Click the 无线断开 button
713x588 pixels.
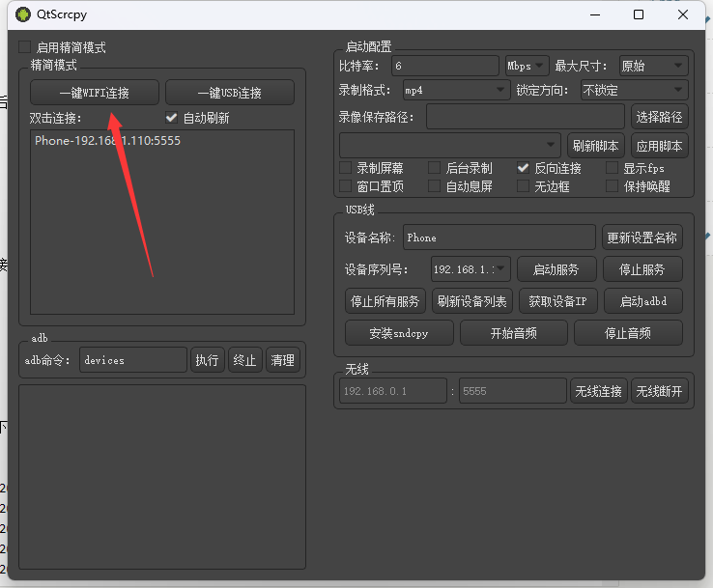click(659, 391)
